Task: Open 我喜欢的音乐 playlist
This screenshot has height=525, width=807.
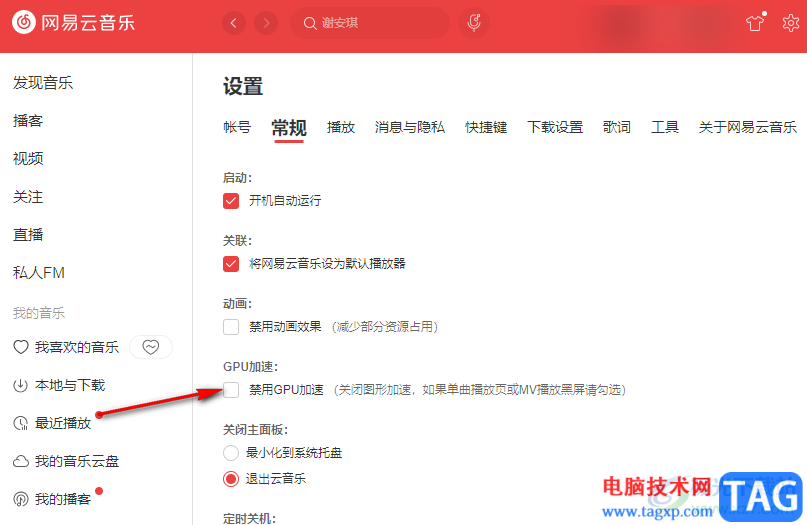Action: pos(77,347)
